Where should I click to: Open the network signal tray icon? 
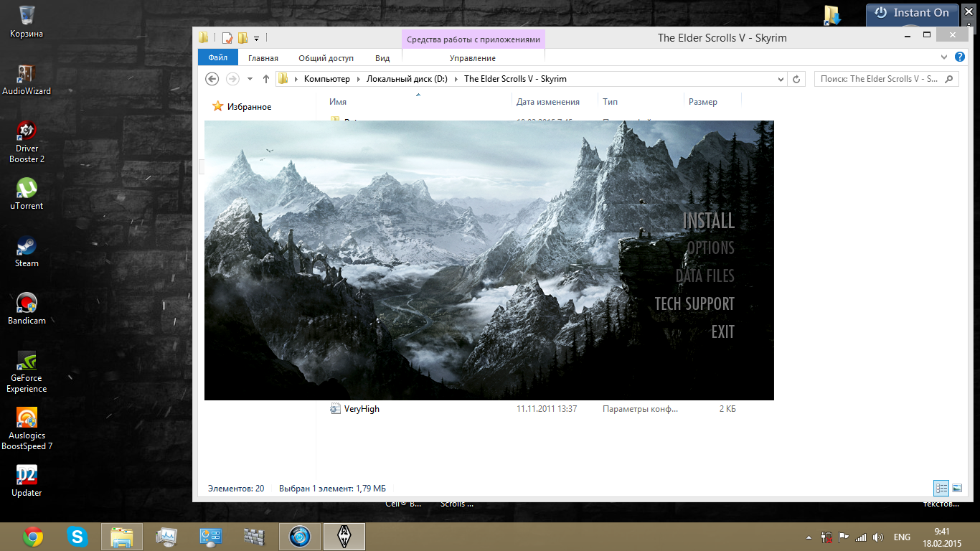click(x=861, y=537)
